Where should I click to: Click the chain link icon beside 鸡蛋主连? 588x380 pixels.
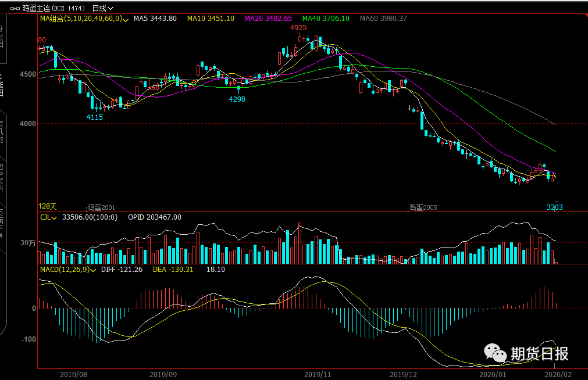point(15,8)
